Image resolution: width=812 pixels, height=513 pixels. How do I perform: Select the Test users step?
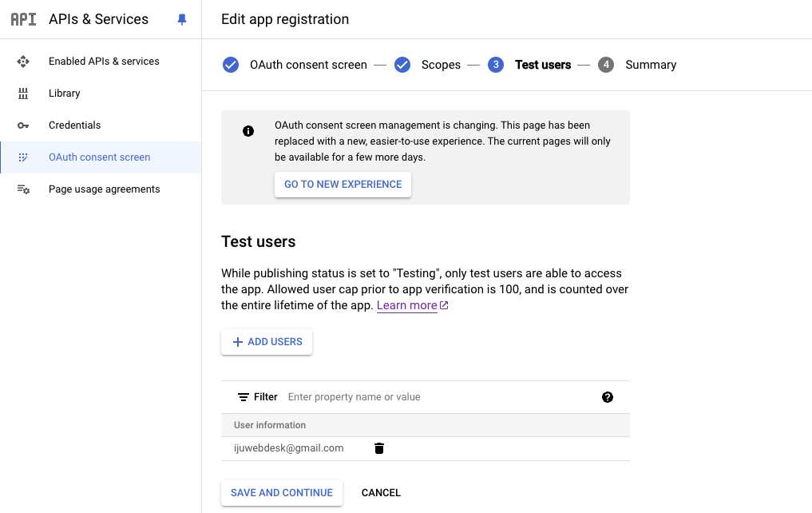(543, 65)
